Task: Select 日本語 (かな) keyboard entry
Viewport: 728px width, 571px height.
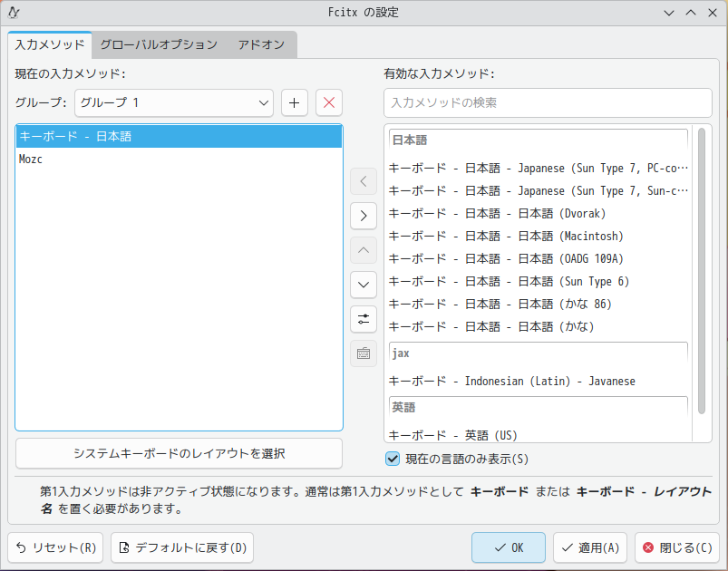Action: [538, 327]
